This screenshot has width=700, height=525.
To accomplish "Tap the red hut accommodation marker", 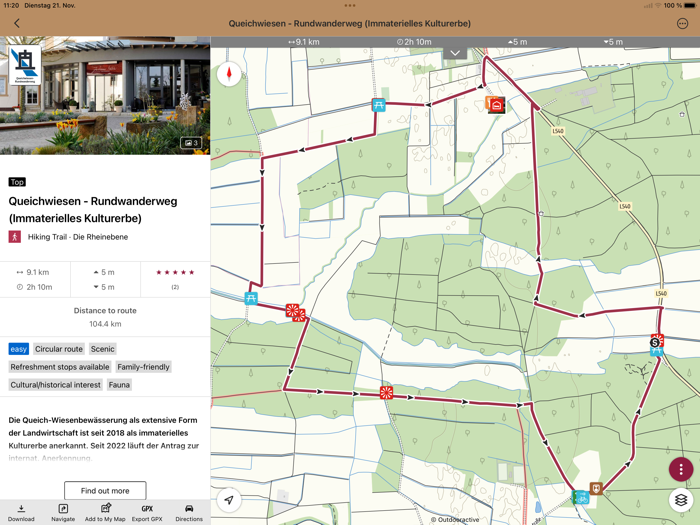I will [x=496, y=105].
